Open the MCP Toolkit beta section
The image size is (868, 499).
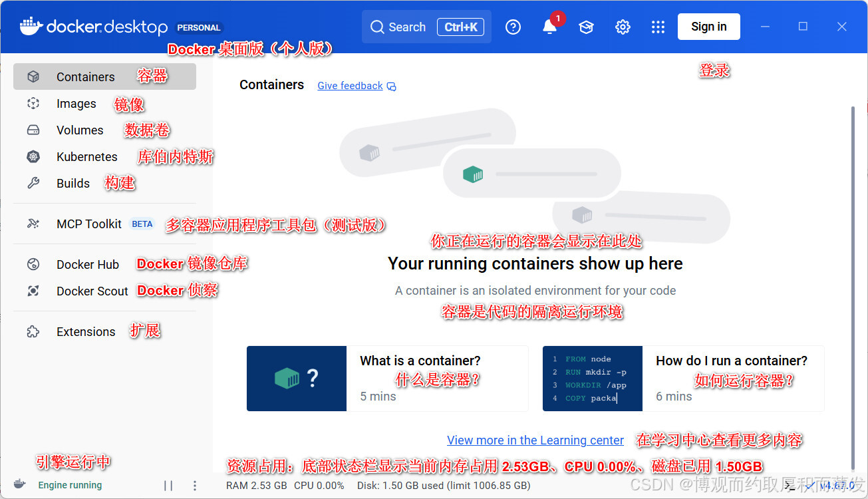point(88,224)
